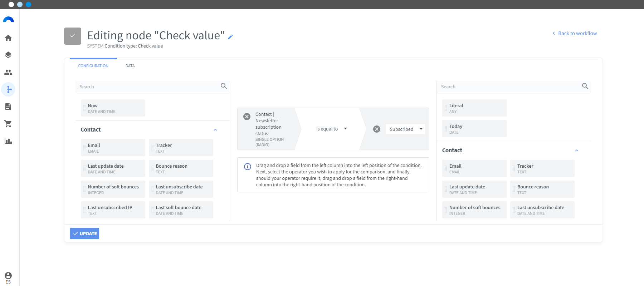Click the UPDATE button
Viewport: 644px width, 286px height.
(x=85, y=233)
